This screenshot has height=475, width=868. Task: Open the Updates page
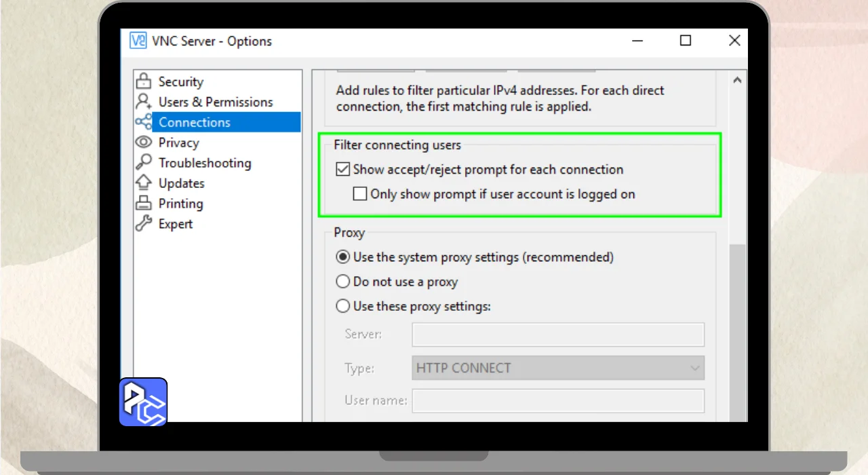(181, 183)
